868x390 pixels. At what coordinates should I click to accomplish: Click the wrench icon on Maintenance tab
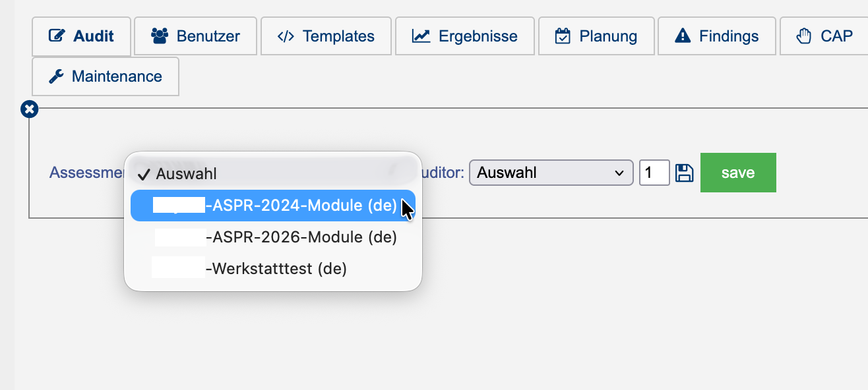57,76
